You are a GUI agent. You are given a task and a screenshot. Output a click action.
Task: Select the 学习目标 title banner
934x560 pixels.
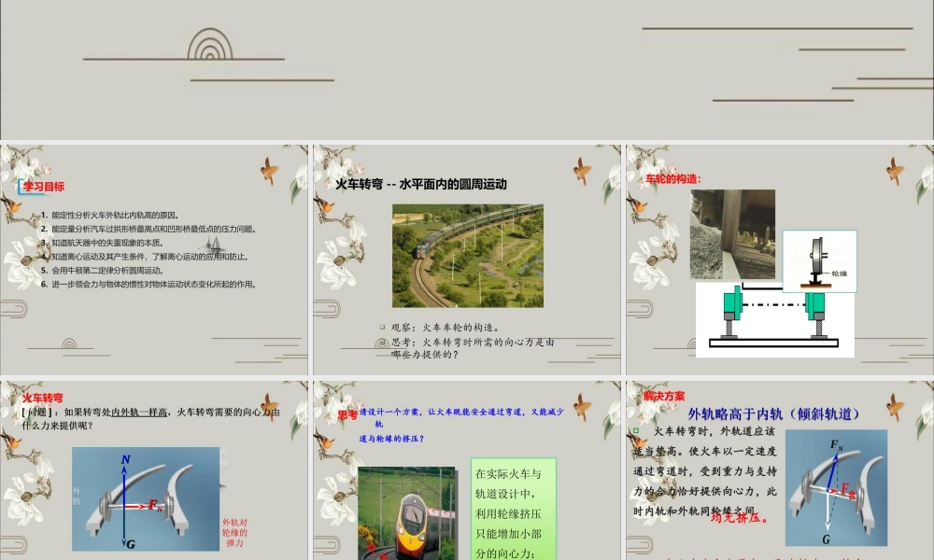point(43,187)
